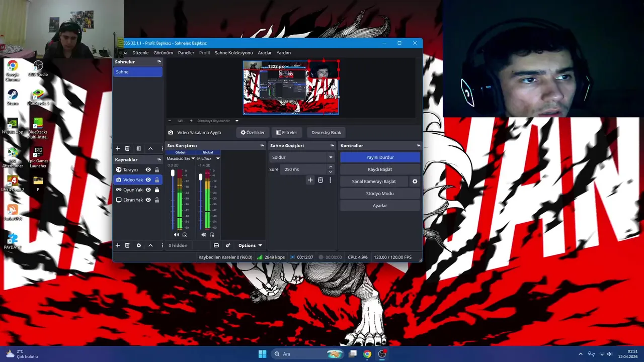Lock the Ekran Yak source
The height and width of the screenshot is (362, 644).
pyautogui.click(x=157, y=200)
